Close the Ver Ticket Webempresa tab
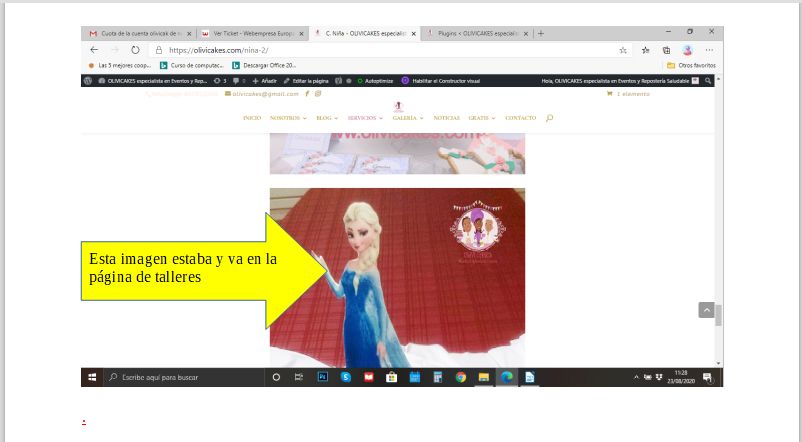Screen dimensions: 802x442 tap(301, 34)
